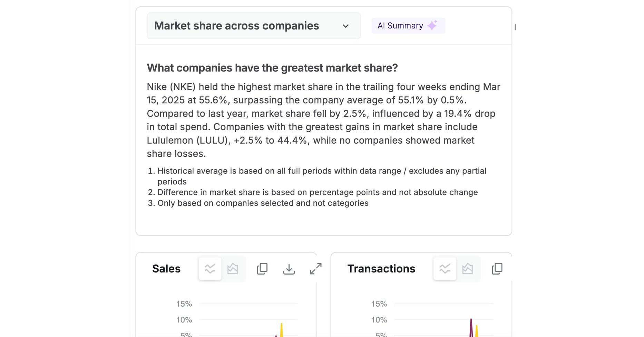Click the question heading about greatest market share

tap(272, 68)
